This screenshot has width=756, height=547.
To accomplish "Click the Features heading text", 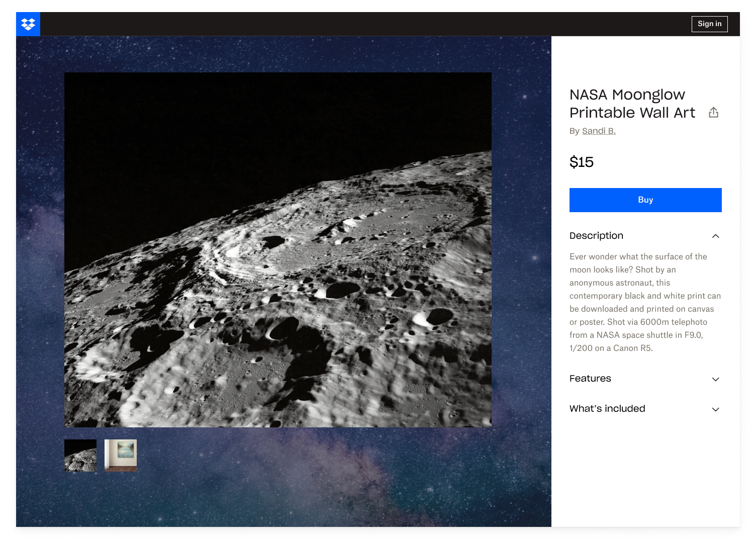I will pyautogui.click(x=590, y=379).
